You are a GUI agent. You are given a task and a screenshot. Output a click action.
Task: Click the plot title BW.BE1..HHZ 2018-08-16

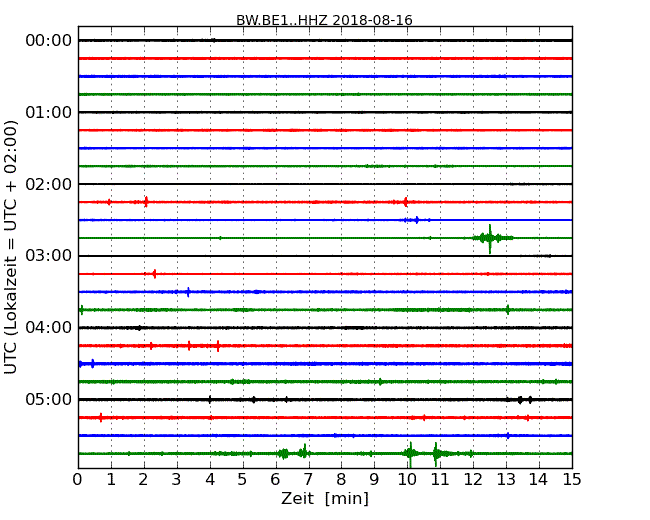click(x=324, y=20)
